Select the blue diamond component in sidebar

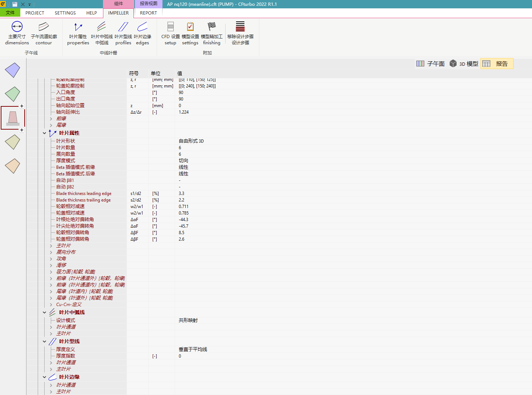point(12,70)
